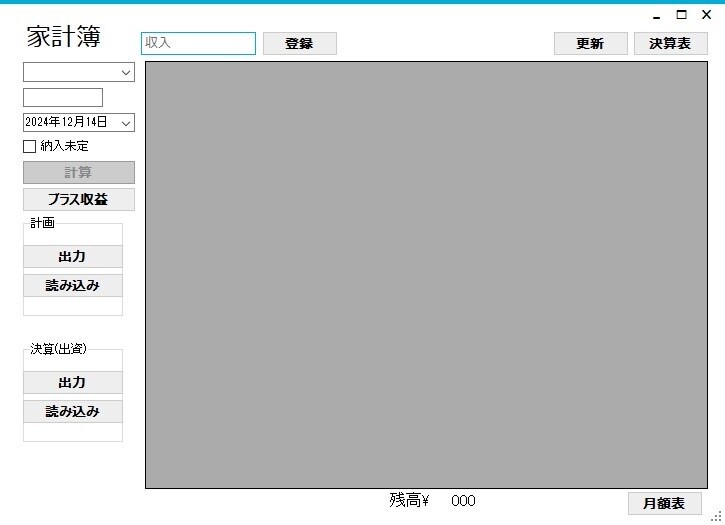Screen dimensions: 725x525
Task: Click the gray data grid area
Action: click(x=426, y=275)
